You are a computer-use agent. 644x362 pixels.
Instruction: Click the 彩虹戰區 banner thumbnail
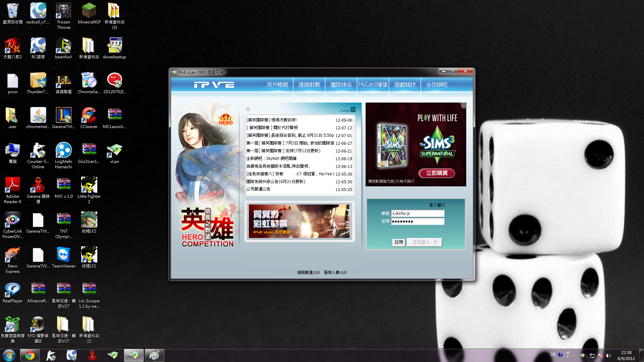299,221
